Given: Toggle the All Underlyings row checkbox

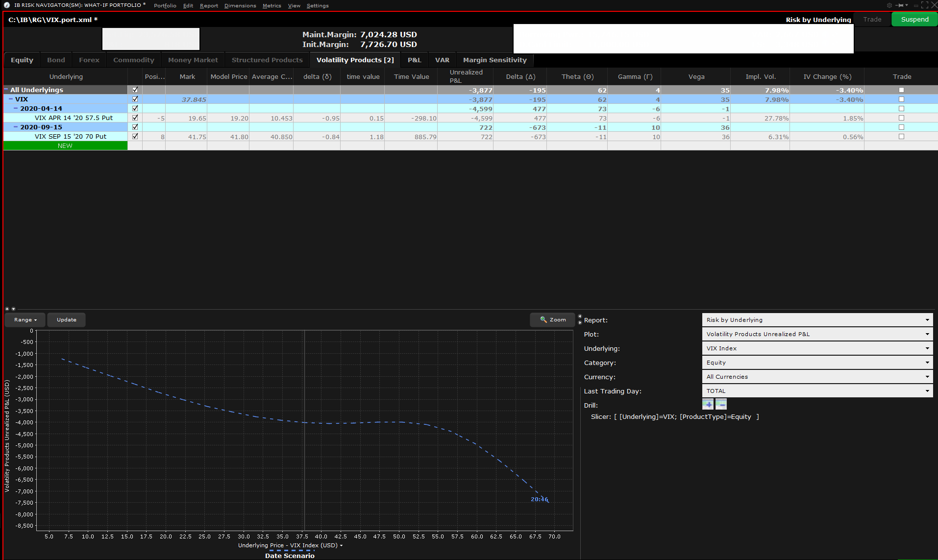Looking at the screenshot, I should pyautogui.click(x=135, y=90).
